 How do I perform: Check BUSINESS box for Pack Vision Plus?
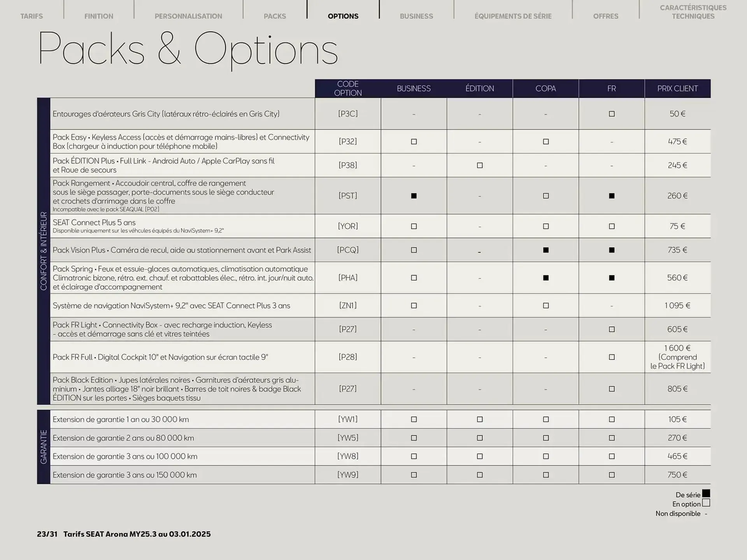[414, 250]
